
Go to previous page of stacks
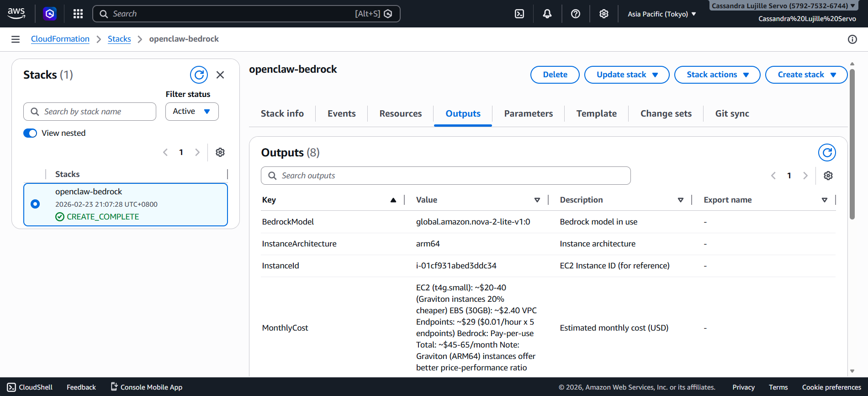click(x=165, y=152)
